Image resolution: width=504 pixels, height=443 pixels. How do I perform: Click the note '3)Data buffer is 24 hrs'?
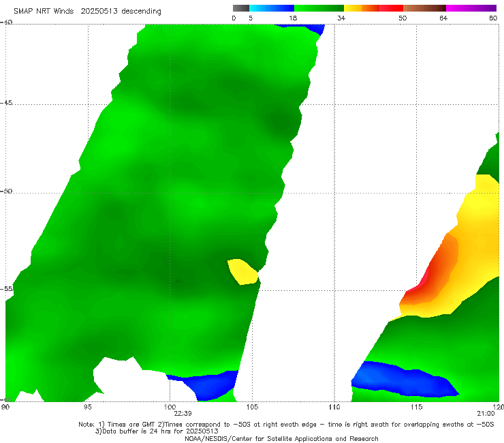157,431
